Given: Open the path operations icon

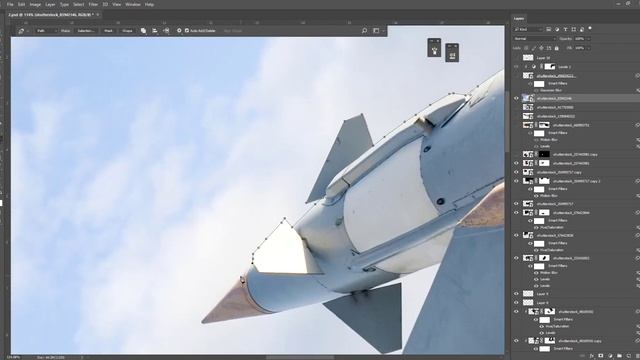Looking at the screenshot, I should (x=143, y=31).
